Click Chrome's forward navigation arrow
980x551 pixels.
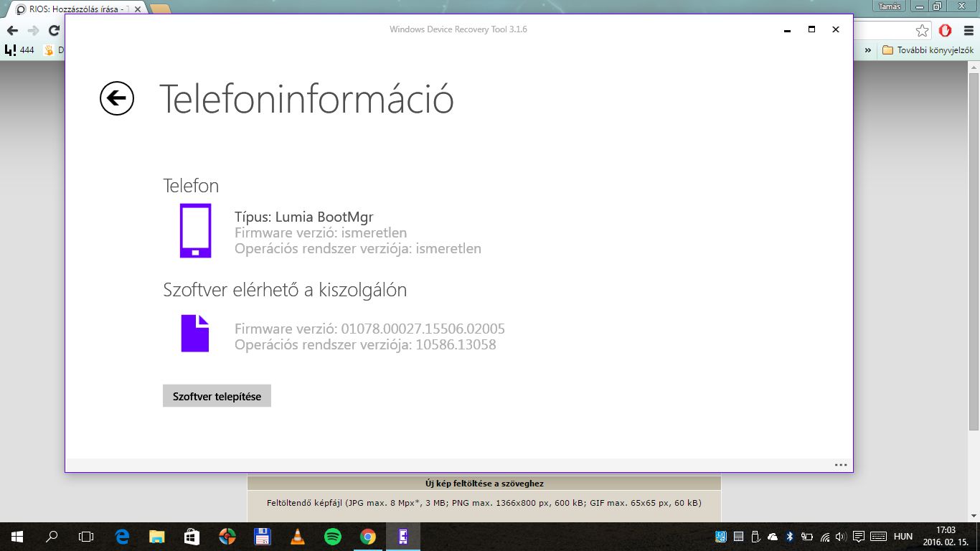point(33,31)
